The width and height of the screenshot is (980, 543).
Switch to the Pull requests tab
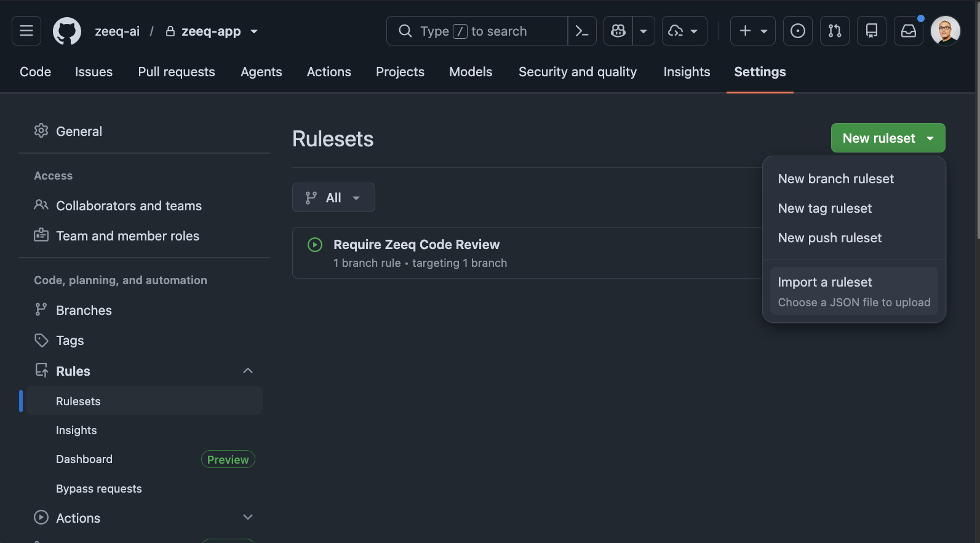[x=177, y=72]
